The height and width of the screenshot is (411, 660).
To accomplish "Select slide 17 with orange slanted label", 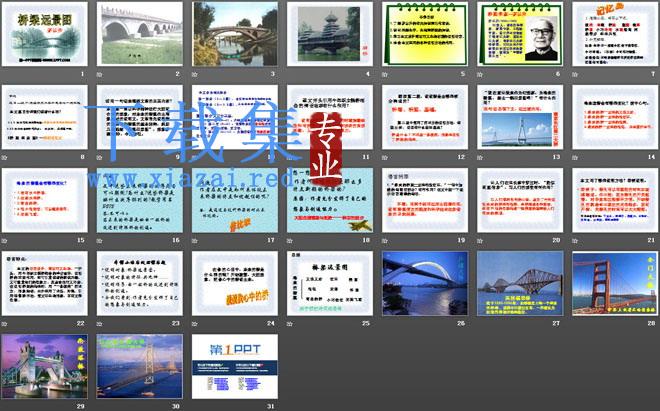I will [x=235, y=200].
